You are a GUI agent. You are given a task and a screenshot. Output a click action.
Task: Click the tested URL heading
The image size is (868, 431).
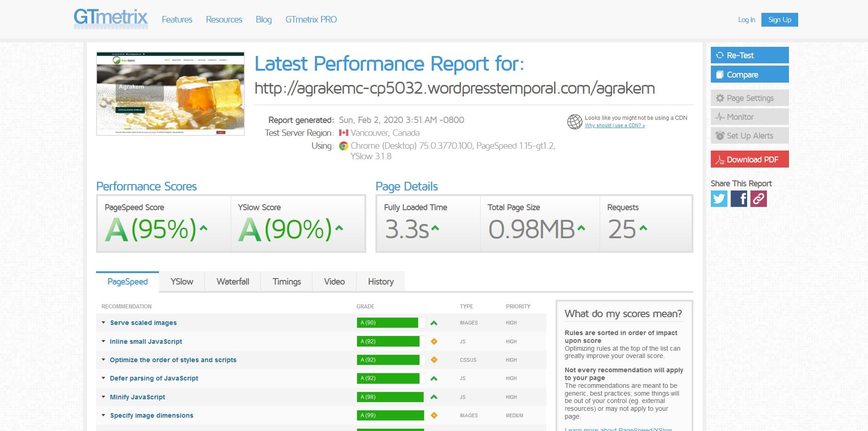455,88
